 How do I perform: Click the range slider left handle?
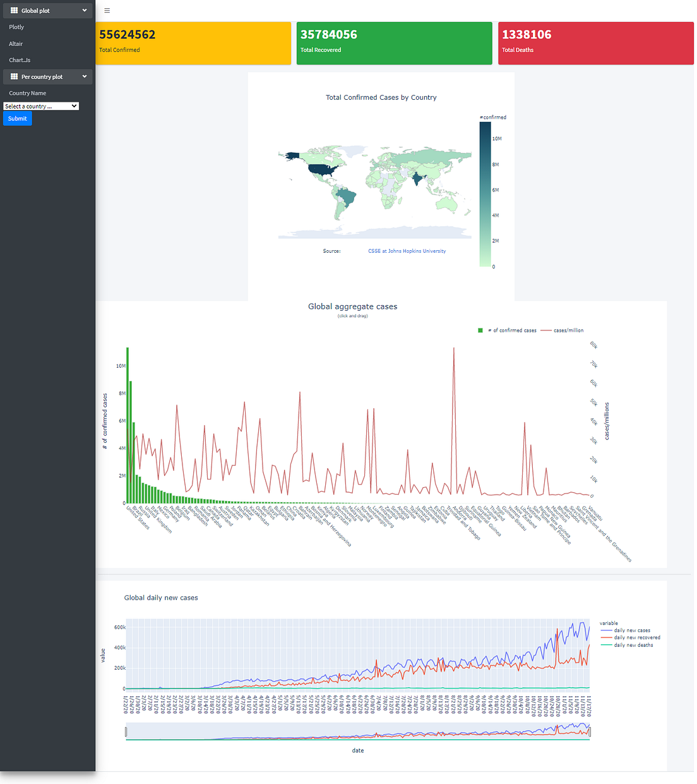tap(126, 732)
